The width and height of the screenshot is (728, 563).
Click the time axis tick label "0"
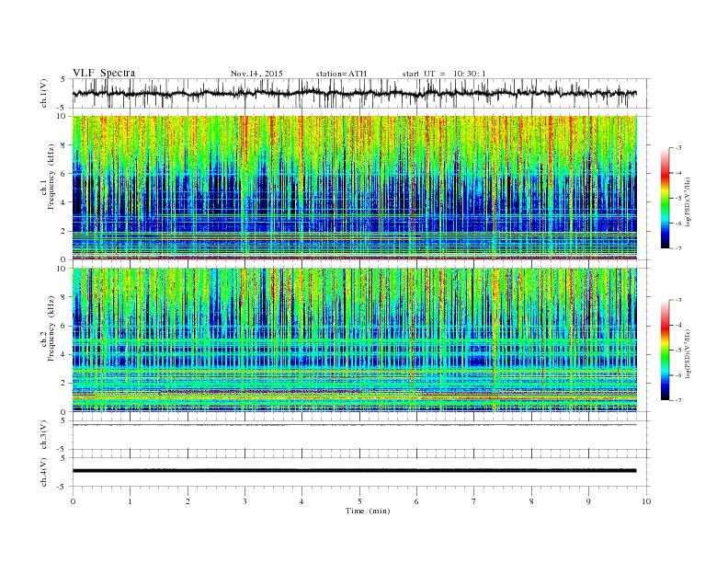click(73, 501)
